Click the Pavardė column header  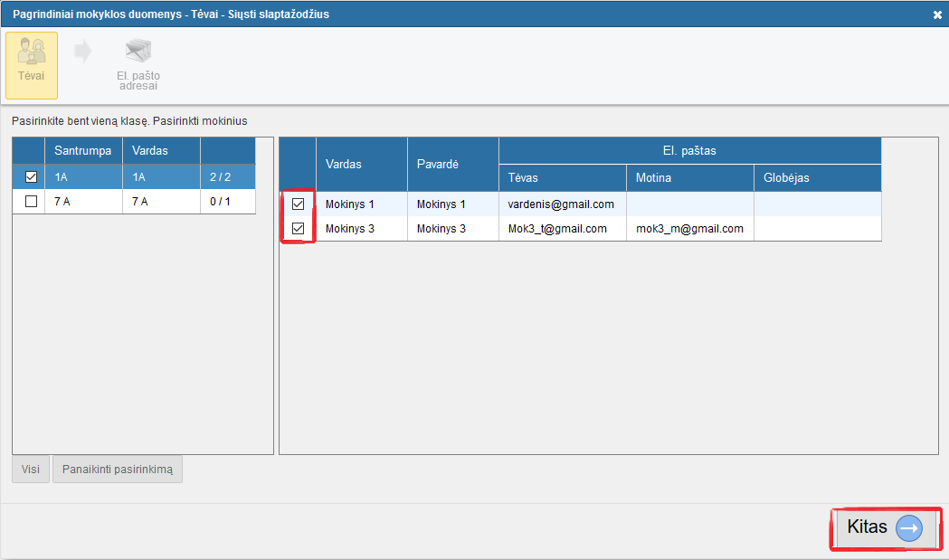click(453, 164)
